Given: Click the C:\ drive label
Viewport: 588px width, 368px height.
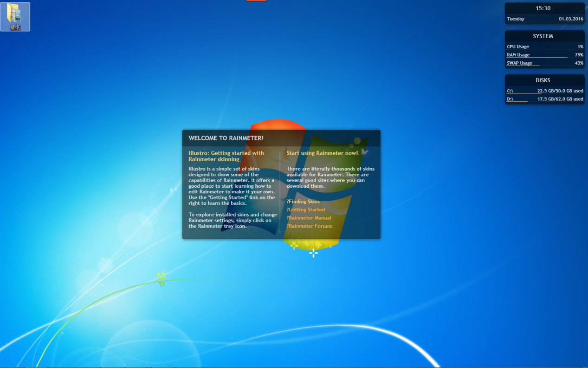Looking at the screenshot, I should tap(510, 91).
